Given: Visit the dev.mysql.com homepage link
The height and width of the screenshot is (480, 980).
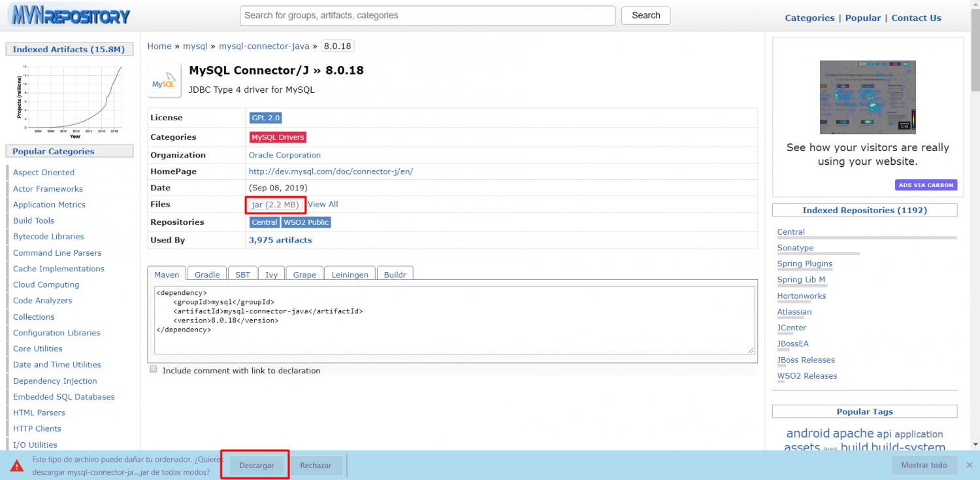Looking at the screenshot, I should click(x=331, y=171).
